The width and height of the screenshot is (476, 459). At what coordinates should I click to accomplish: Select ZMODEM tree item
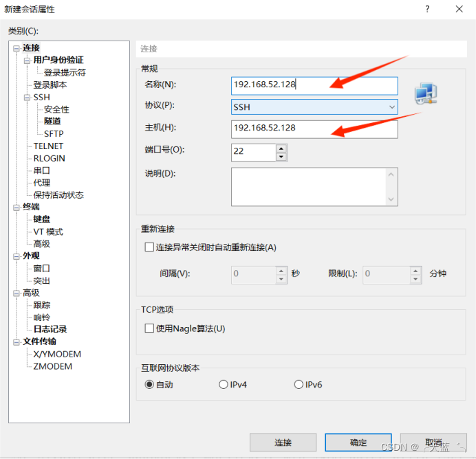pyautogui.click(x=53, y=366)
